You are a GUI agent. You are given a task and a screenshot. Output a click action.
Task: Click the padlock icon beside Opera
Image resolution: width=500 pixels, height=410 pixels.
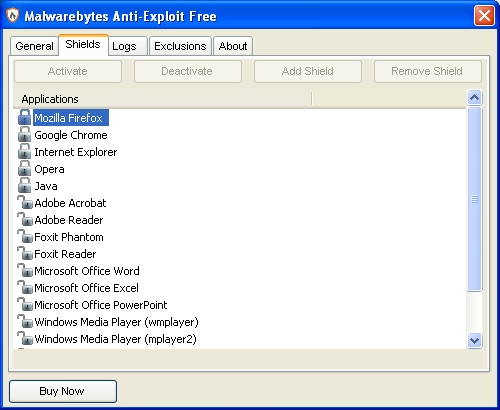point(24,168)
